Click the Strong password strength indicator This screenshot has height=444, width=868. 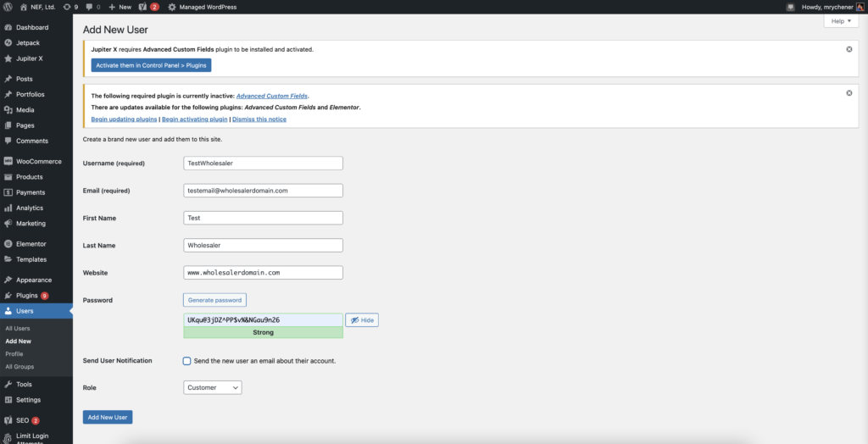pyautogui.click(x=263, y=332)
